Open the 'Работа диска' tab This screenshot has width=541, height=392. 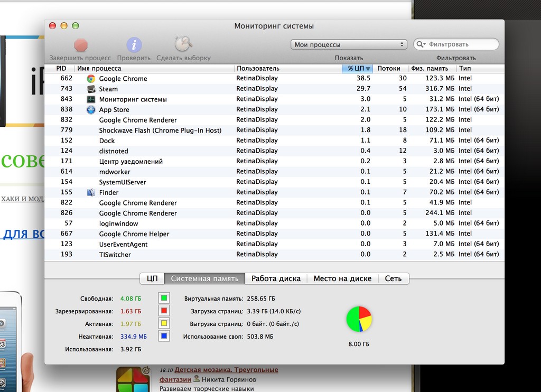(276, 278)
